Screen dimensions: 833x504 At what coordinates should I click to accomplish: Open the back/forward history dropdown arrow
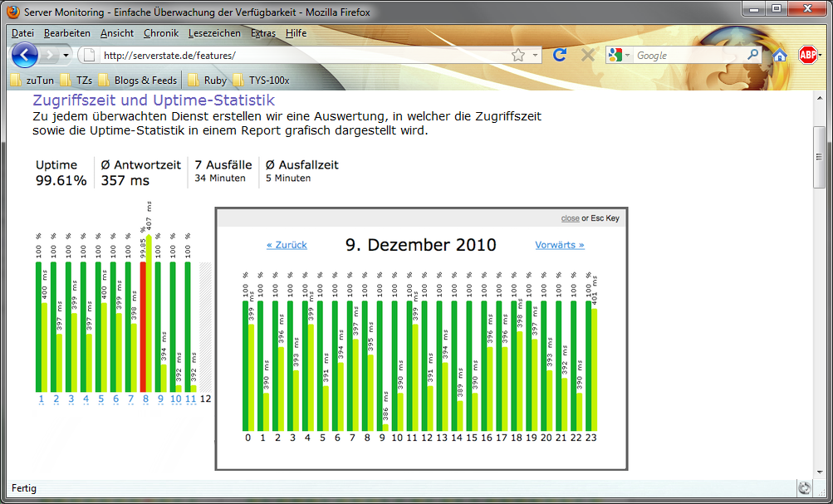pos(66,56)
